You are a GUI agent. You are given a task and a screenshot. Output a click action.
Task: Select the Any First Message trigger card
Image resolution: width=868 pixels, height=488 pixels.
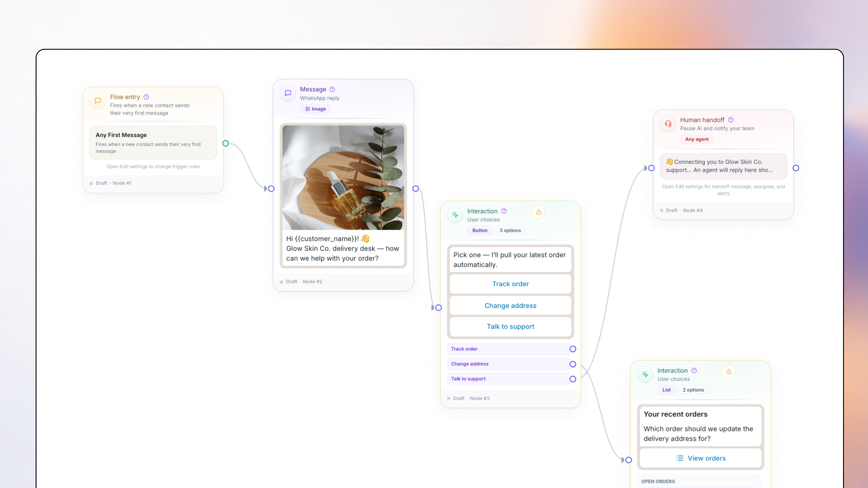[x=153, y=142]
